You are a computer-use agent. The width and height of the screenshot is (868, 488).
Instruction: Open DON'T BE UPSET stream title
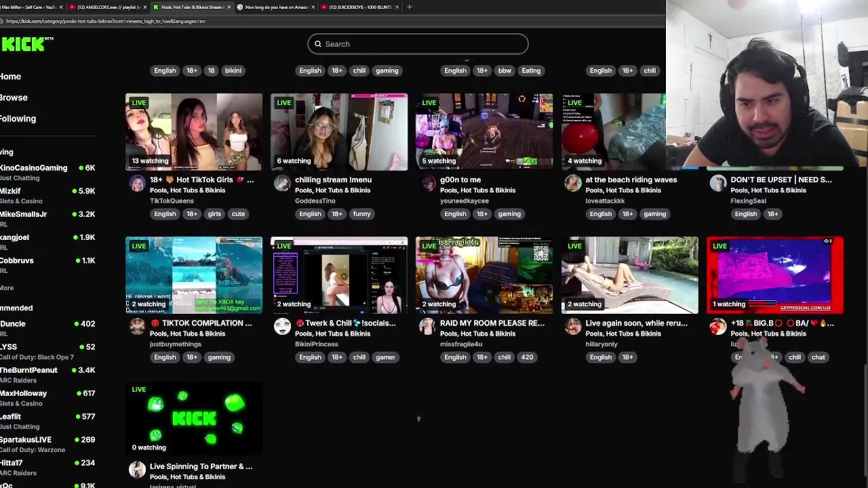click(781, 180)
